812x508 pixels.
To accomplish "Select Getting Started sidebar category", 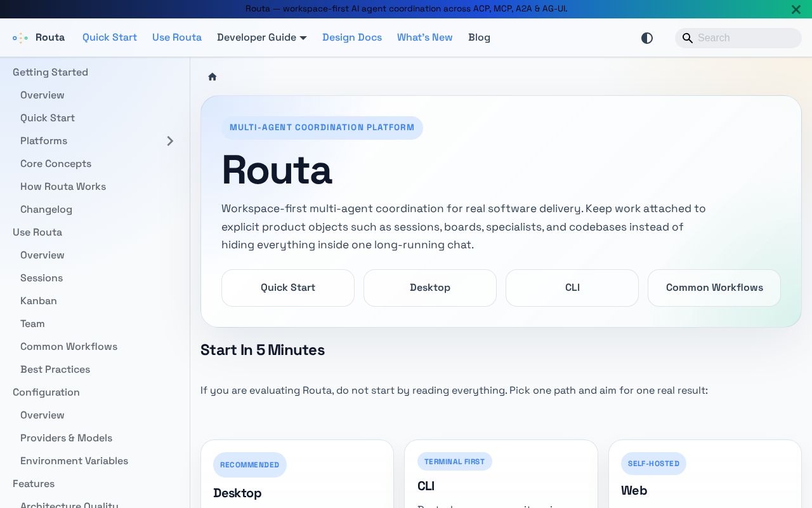I will pos(50,72).
